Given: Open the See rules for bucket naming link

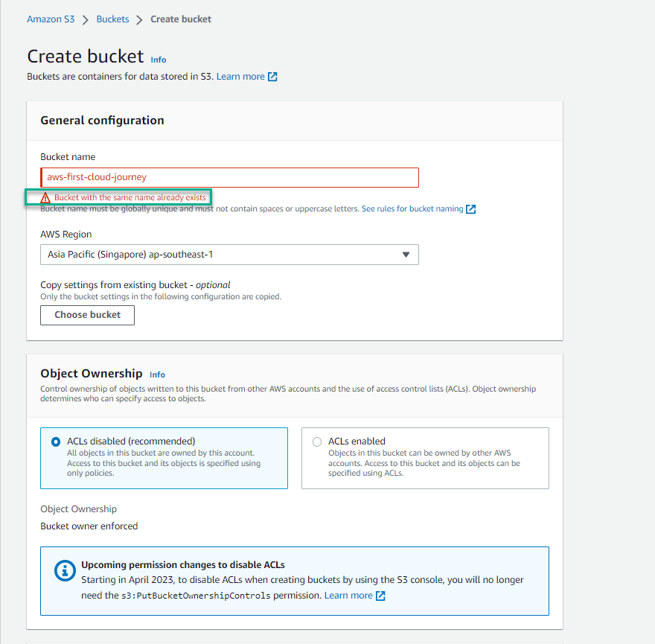Looking at the screenshot, I should coord(412,209).
